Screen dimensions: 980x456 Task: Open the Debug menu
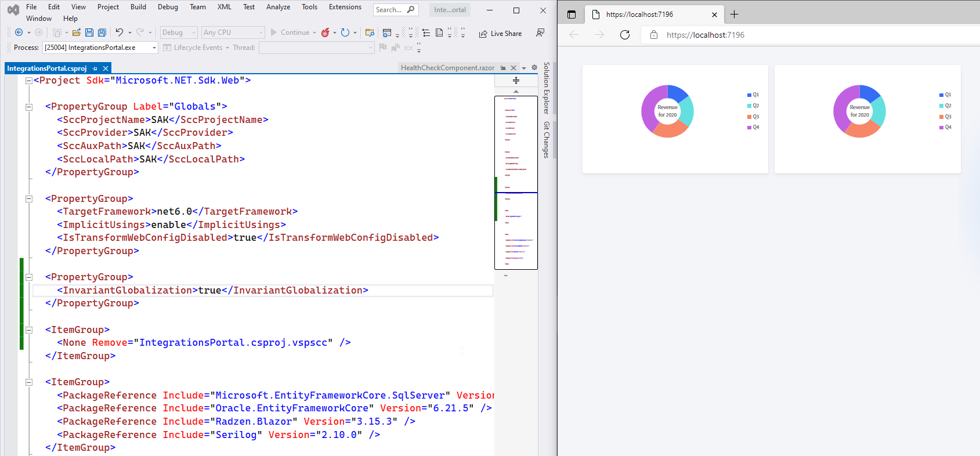point(168,7)
